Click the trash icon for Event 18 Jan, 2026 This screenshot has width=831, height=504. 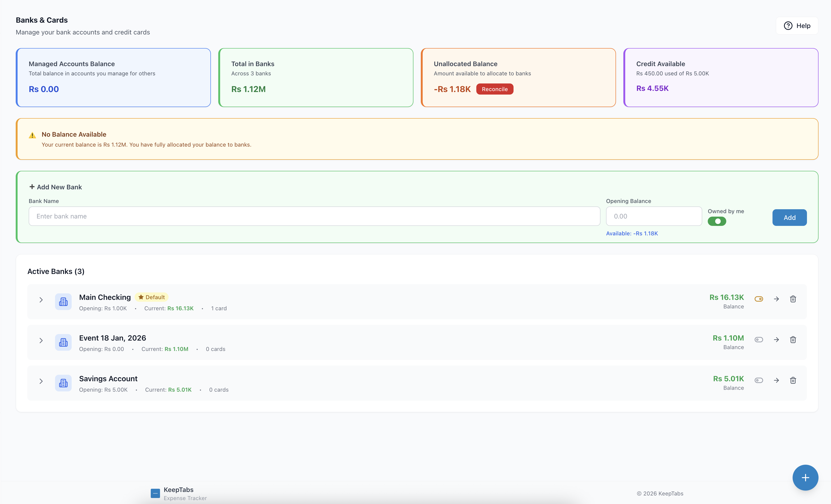click(x=793, y=339)
